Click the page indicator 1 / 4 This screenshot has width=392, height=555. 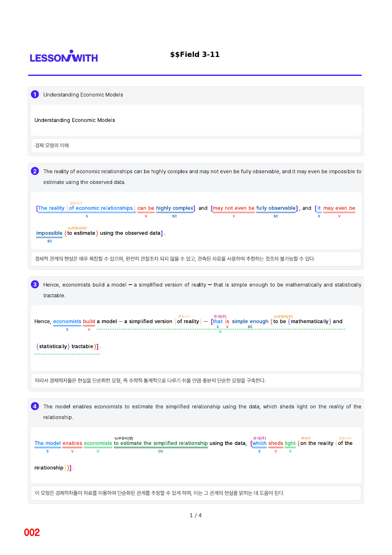196,515
